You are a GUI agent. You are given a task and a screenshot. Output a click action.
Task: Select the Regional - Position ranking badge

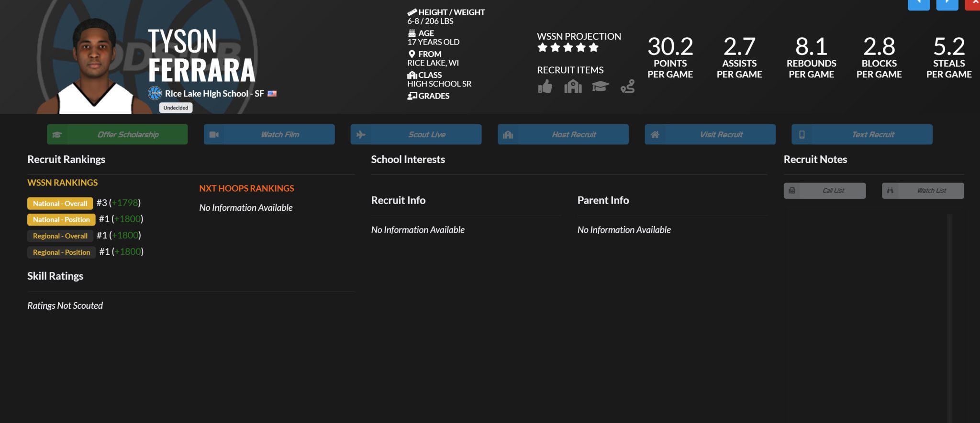point(61,252)
